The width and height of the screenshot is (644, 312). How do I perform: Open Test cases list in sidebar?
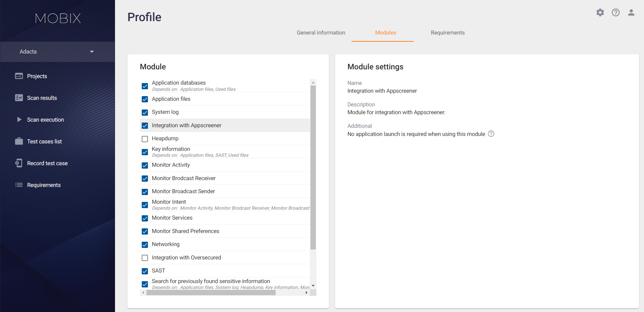tap(44, 142)
